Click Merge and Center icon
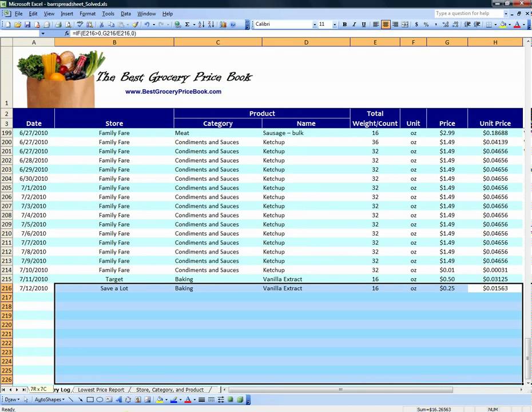The image size is (532, 412). coord(405,25)
